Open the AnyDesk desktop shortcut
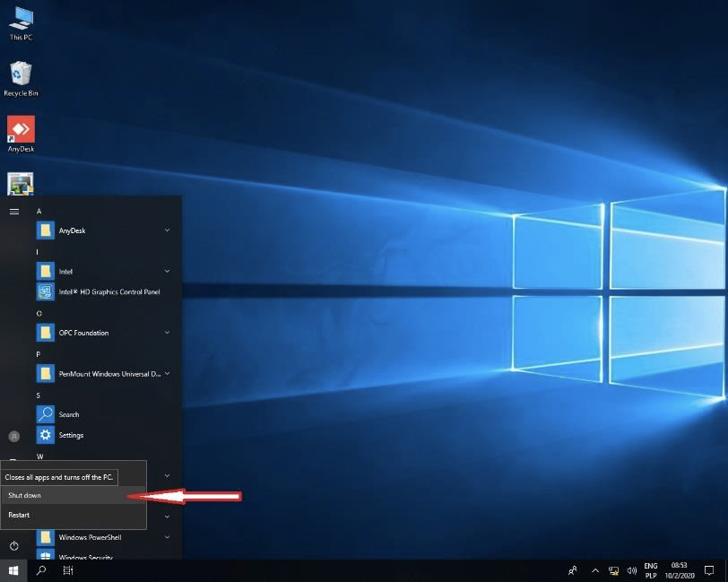 pos(21,133)
